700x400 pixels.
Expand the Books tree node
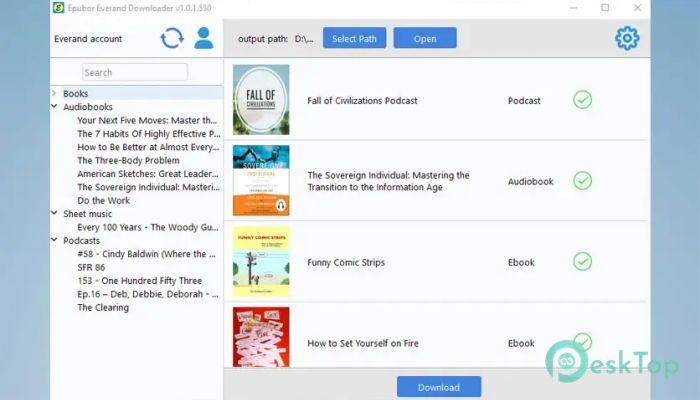coord(55,93)
